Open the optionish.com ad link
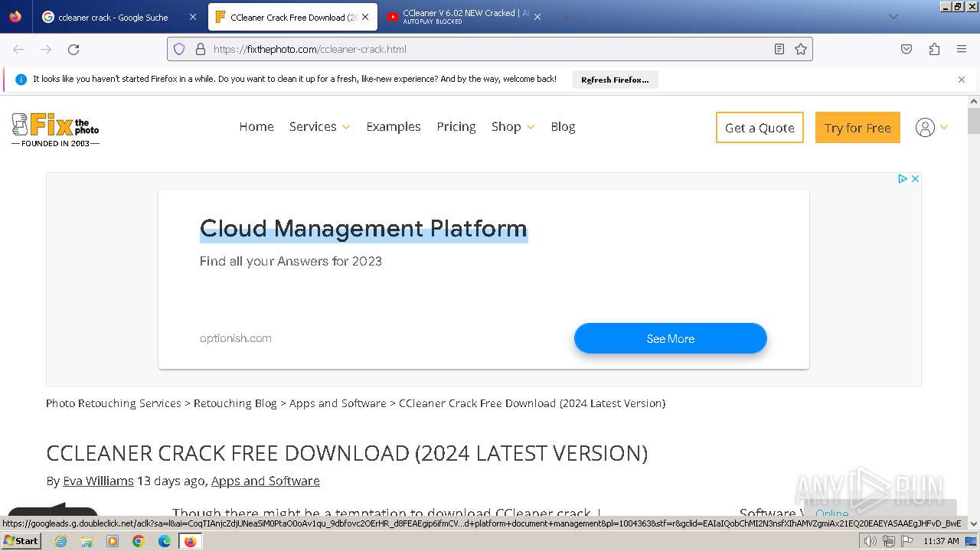 tap(236, 338)
